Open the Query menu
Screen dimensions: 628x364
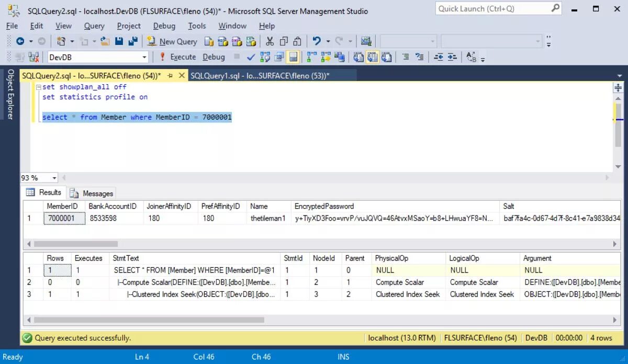tap(94, 26)
